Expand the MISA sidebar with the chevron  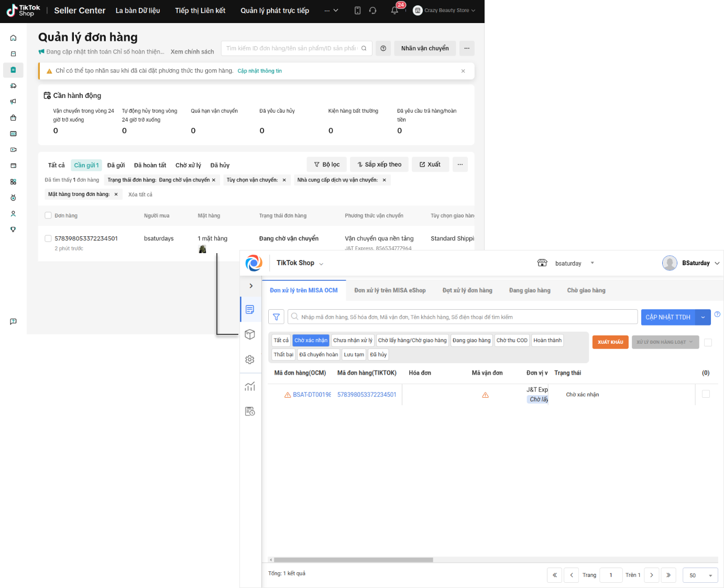[x=251, y=286]
